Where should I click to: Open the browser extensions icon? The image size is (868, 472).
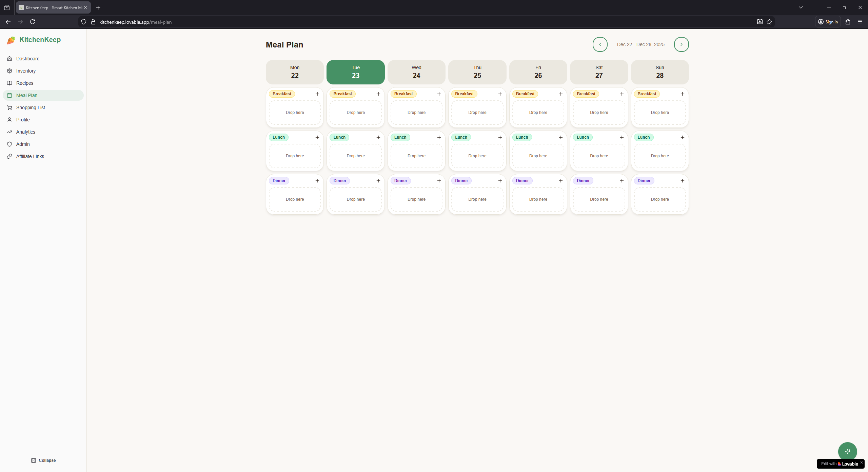(x=848, y=22)
